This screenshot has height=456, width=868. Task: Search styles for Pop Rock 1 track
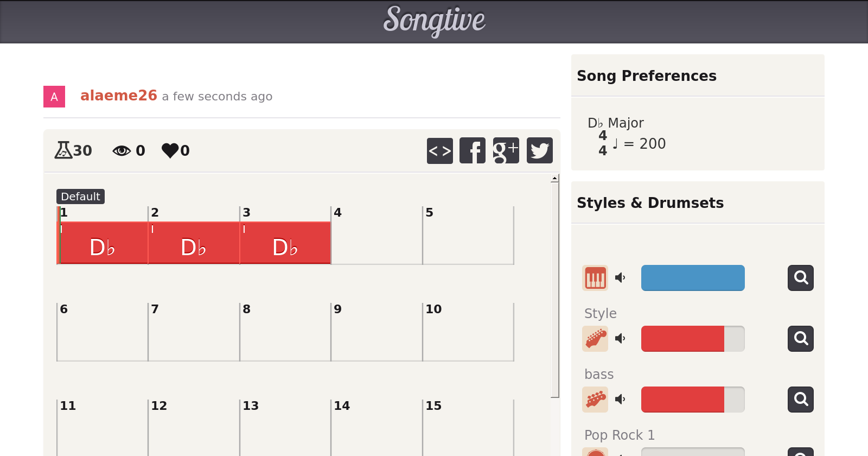(x=801, y=400)
